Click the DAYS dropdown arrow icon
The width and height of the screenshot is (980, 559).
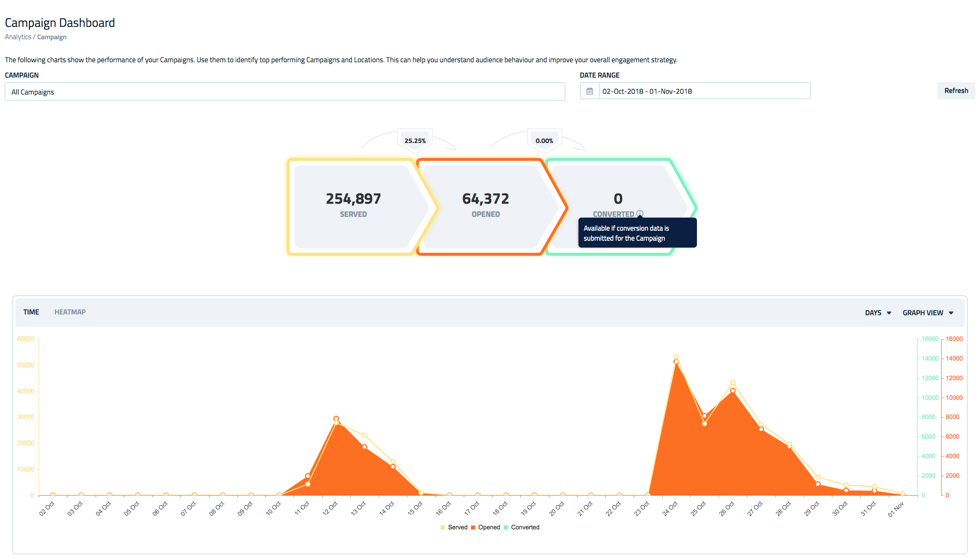[889, 313]
